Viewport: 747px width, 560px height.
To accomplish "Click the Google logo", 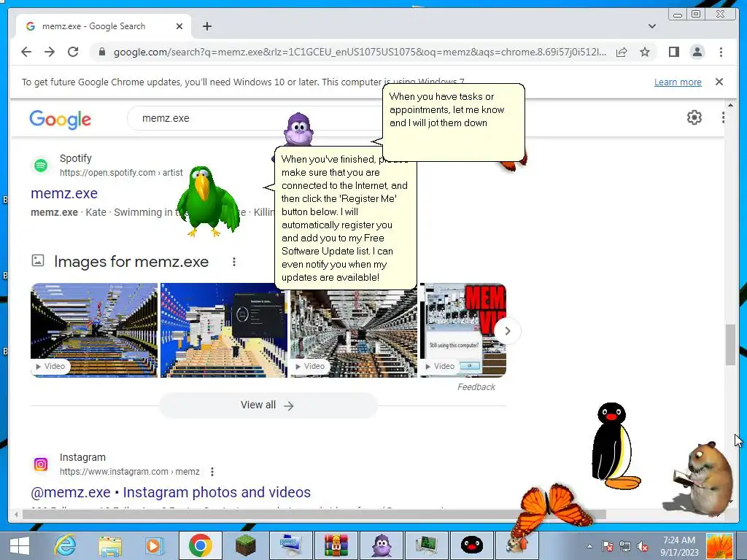I will [x=60, y=119].
